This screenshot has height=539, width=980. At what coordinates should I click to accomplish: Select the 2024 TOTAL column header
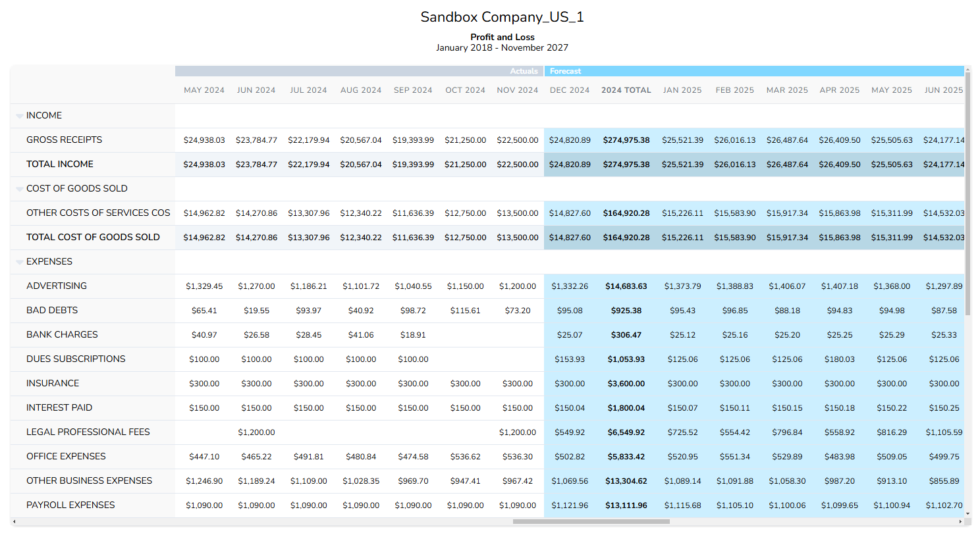(x=626, y=90)
